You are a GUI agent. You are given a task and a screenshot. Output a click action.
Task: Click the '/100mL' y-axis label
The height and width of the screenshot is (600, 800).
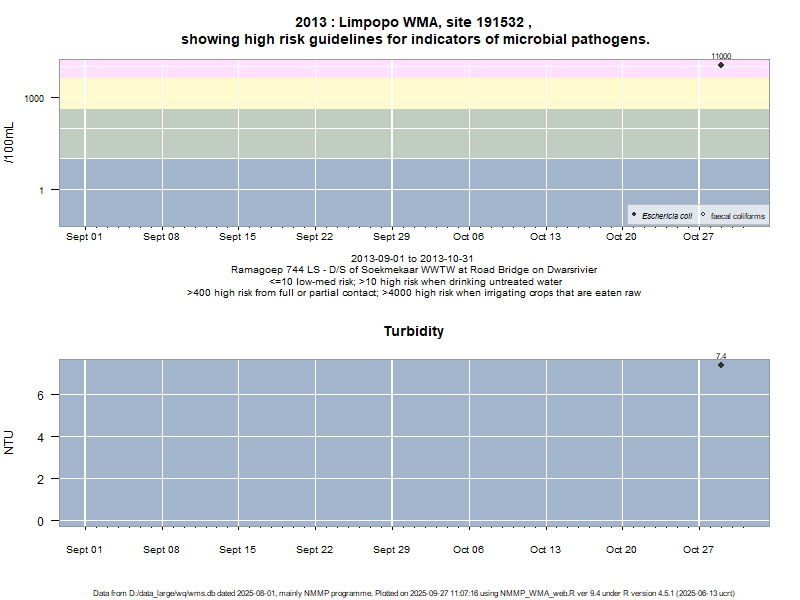click(10, 143)
